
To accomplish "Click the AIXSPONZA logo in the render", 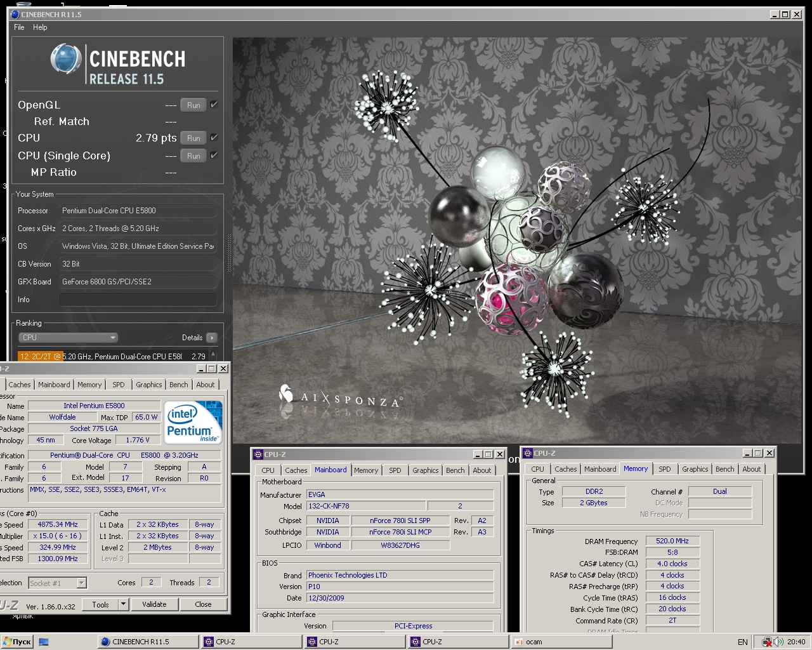I will pyautogui.click(x=340, y=397).
